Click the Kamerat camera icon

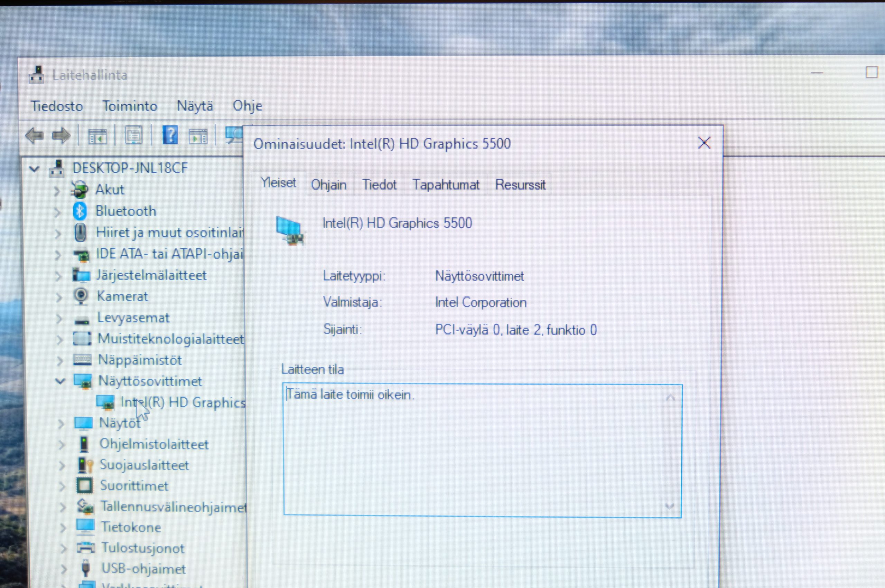click(x=81, y=296)
